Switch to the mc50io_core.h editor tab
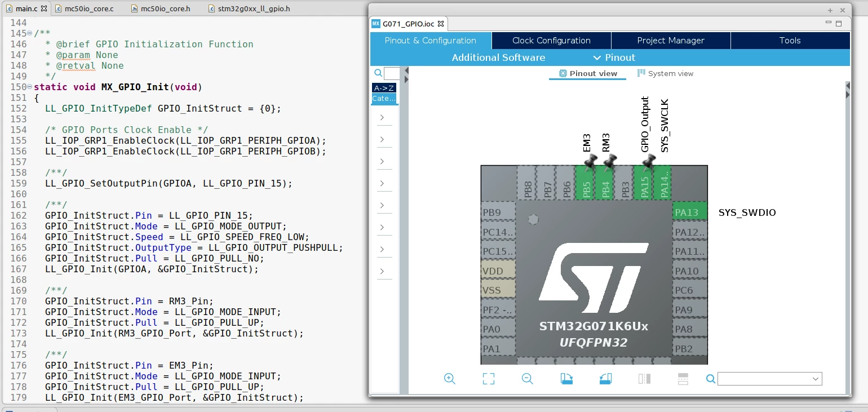The height and width of the screenshot is (412, 868). click(x=165, y=8)
